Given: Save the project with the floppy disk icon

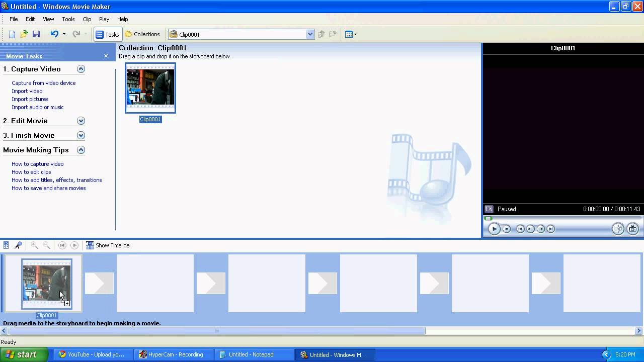Looking at the screenshot, I should 36,34.
